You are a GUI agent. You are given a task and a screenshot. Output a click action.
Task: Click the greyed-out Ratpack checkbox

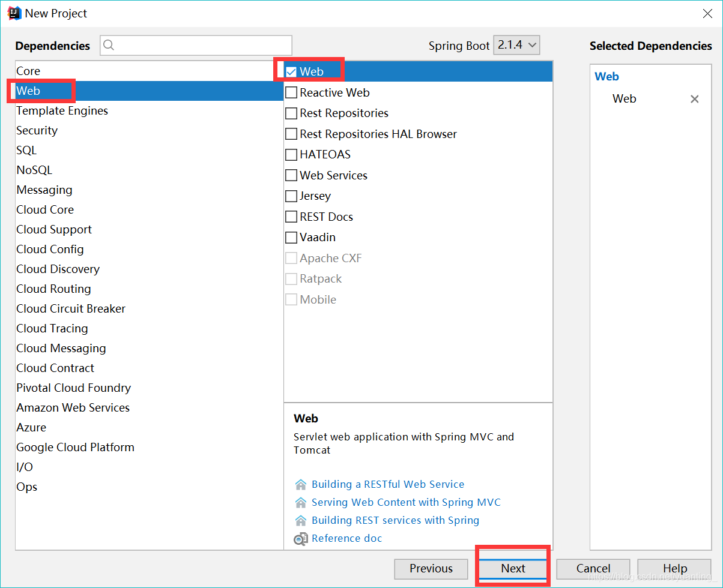click(291, 279)
